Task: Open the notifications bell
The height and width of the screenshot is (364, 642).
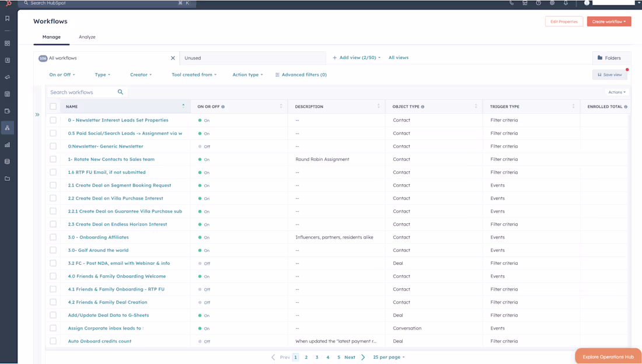Action: point(567,3)
